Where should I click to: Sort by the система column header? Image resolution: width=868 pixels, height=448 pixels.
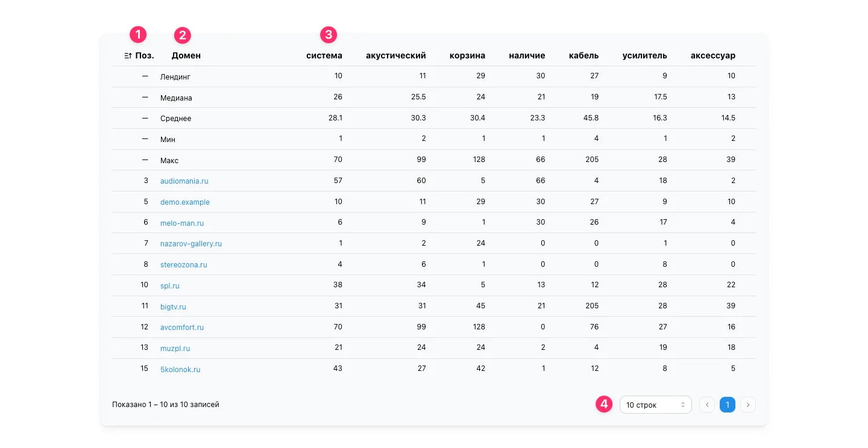pos(324,55)
